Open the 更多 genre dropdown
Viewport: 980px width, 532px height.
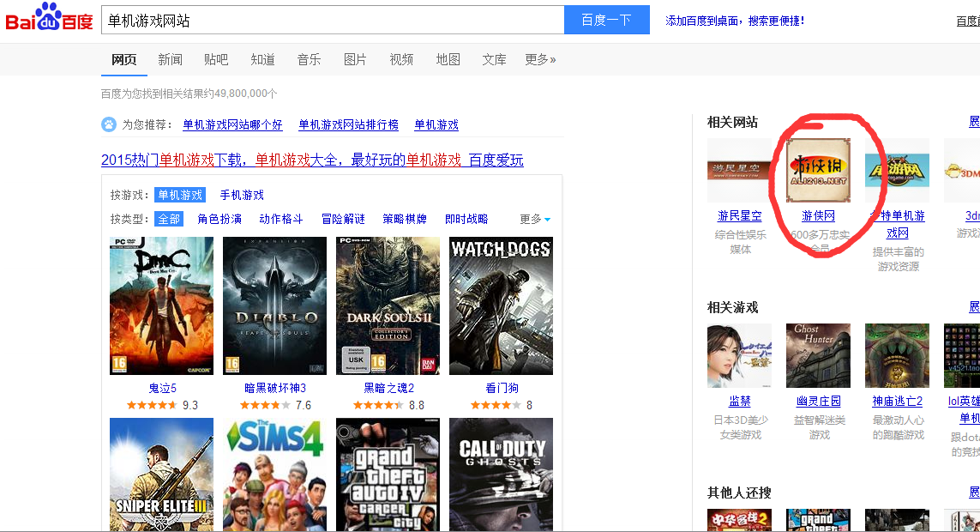533,219
